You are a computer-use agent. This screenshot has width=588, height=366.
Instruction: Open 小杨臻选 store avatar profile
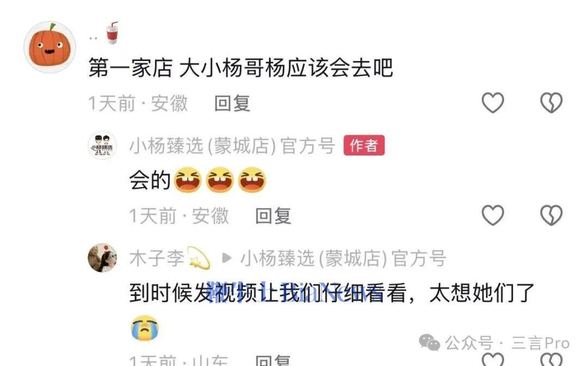[x=102, y=145]
